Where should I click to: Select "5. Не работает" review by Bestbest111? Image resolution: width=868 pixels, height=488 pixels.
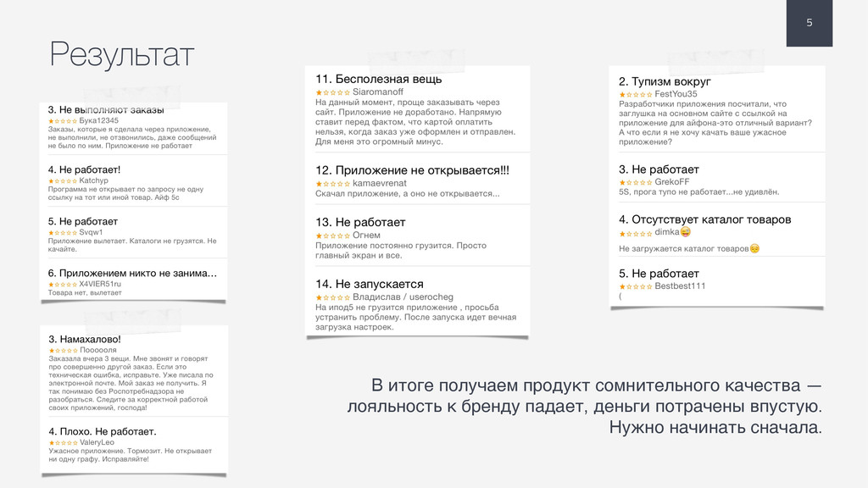point(659,274)
